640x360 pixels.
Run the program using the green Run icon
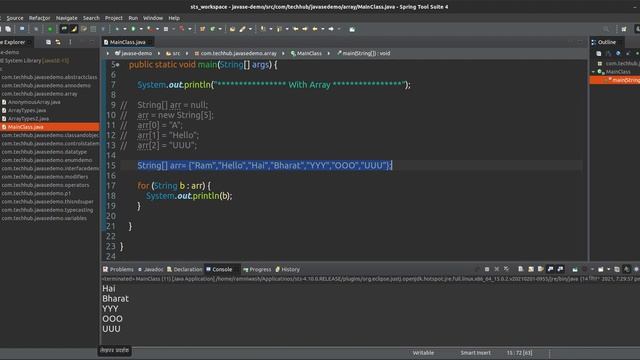pos(133,29)
